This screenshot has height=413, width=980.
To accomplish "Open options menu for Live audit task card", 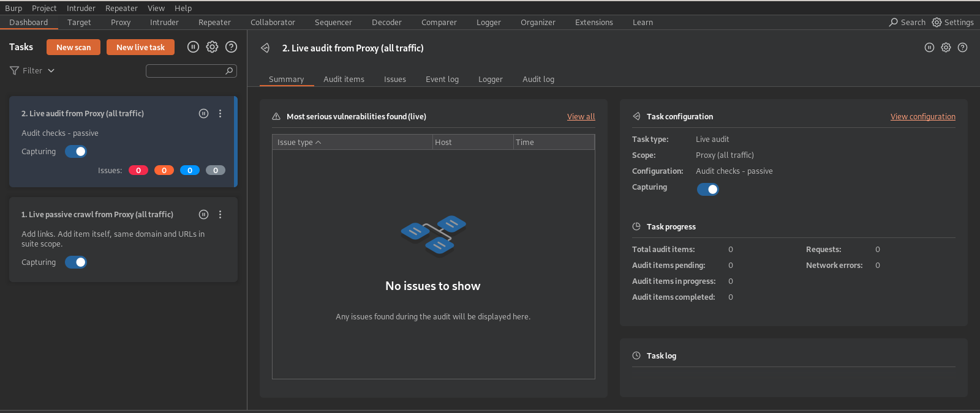I will [221, 114].
